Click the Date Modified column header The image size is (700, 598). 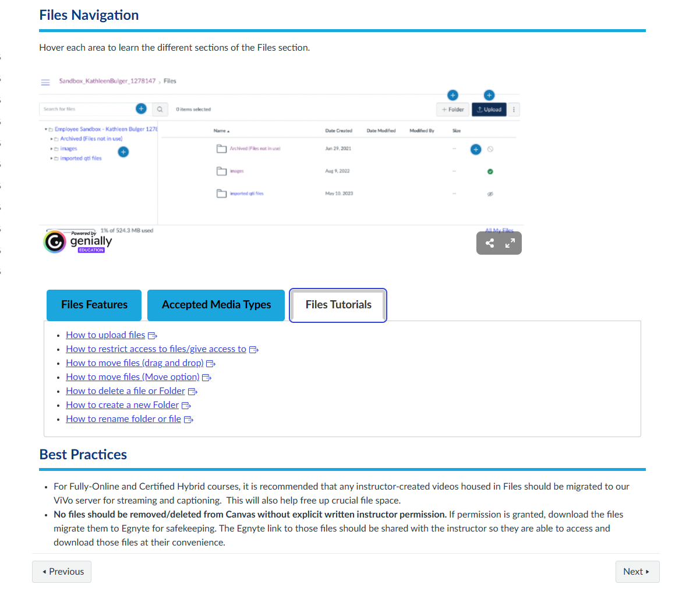(381, 131)
